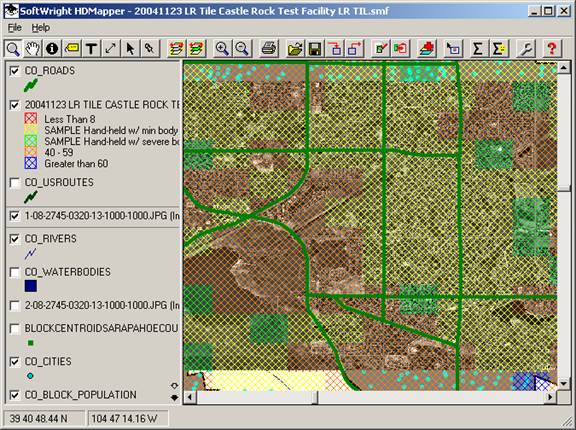
Task: Click the red question mark help icon
Action: pos(551,48)
